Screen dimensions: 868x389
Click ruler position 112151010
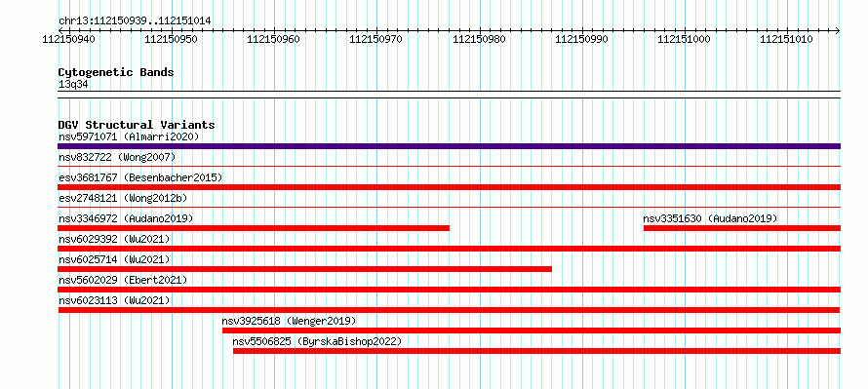tap(787, 39)
